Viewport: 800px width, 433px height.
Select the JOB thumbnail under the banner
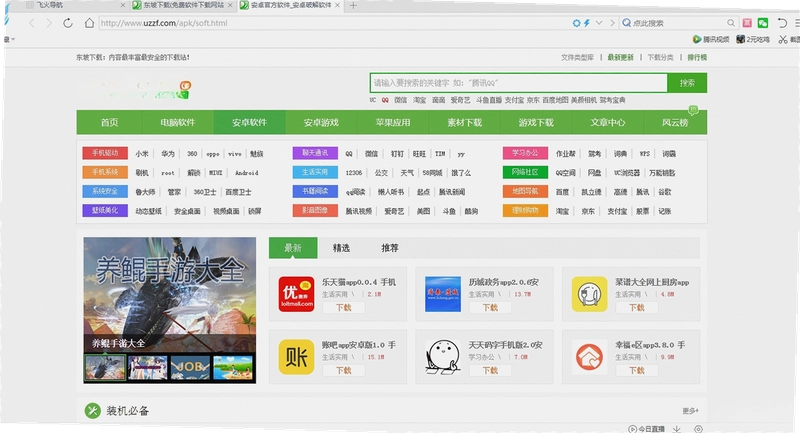pyautogui.click(x=190, y=367)
